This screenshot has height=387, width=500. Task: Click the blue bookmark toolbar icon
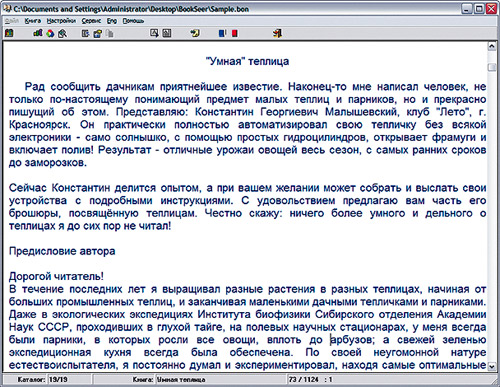222,33
